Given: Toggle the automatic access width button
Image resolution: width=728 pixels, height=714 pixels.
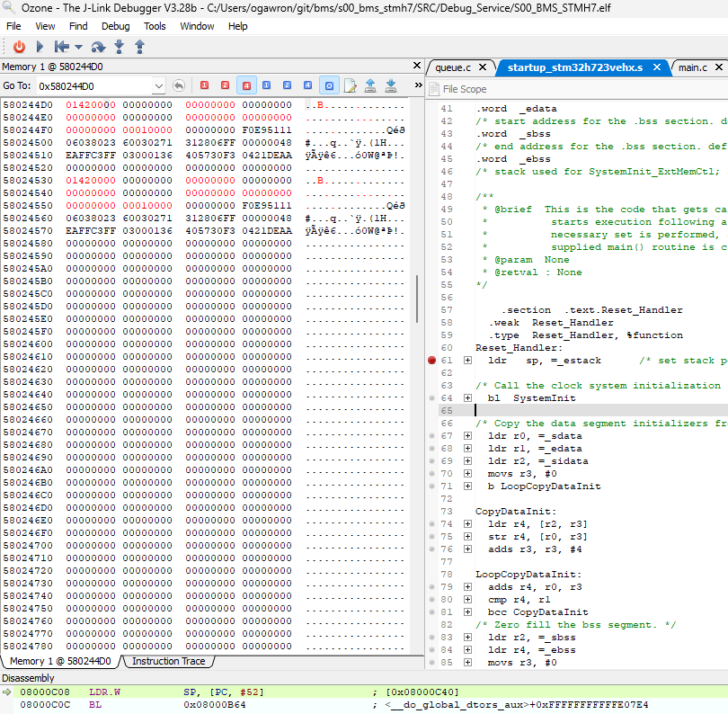Looking at the screenshot, I should 329,85.
